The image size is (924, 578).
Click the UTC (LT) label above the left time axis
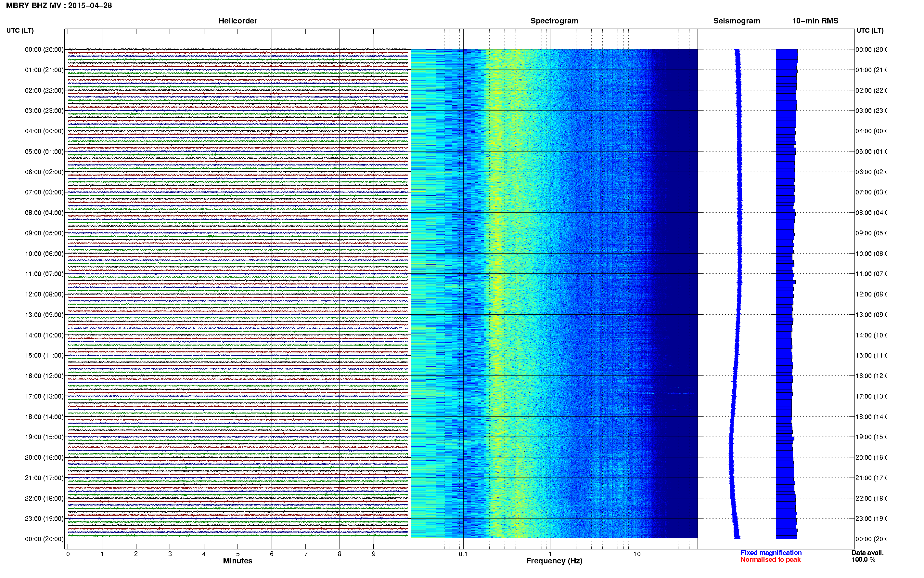click(20, 31)
